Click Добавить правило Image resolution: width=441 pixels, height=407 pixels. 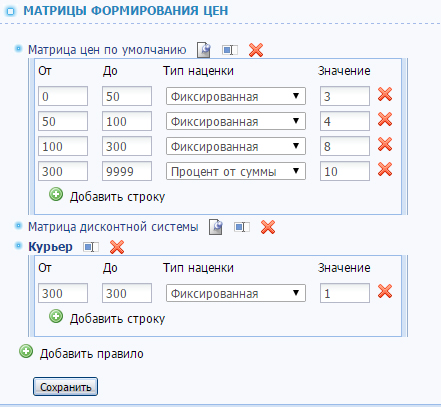pos(81,353)
